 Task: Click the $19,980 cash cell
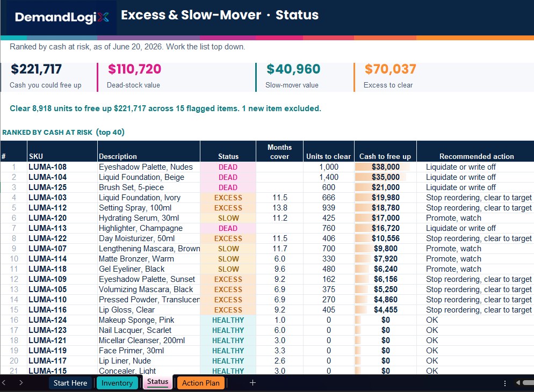[x=385, y=198]
